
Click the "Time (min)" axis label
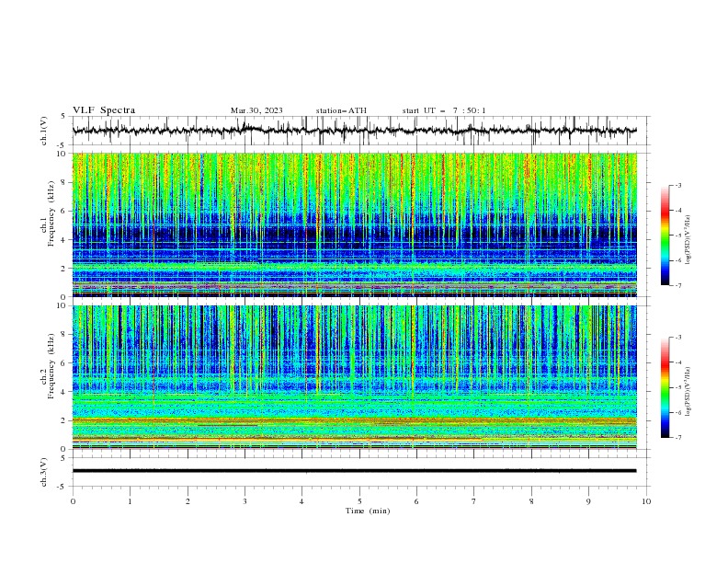tap(368, 511)
